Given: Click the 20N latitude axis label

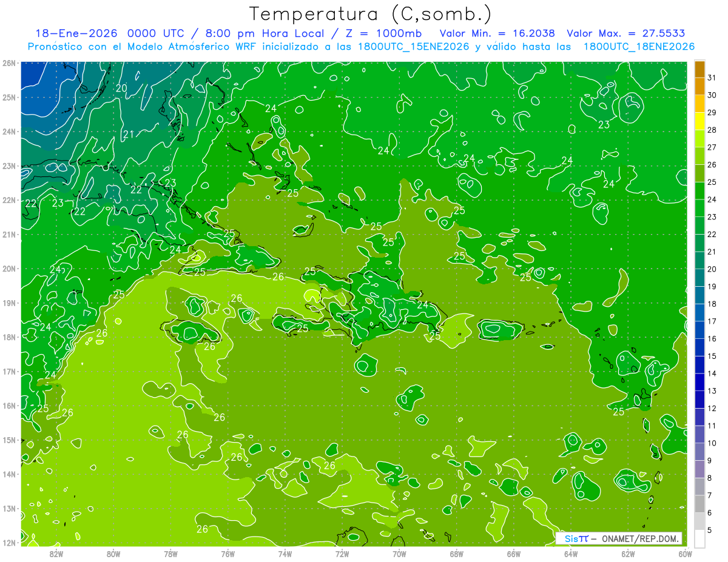Looking at the screenshot, I should (x=8, y=269).
